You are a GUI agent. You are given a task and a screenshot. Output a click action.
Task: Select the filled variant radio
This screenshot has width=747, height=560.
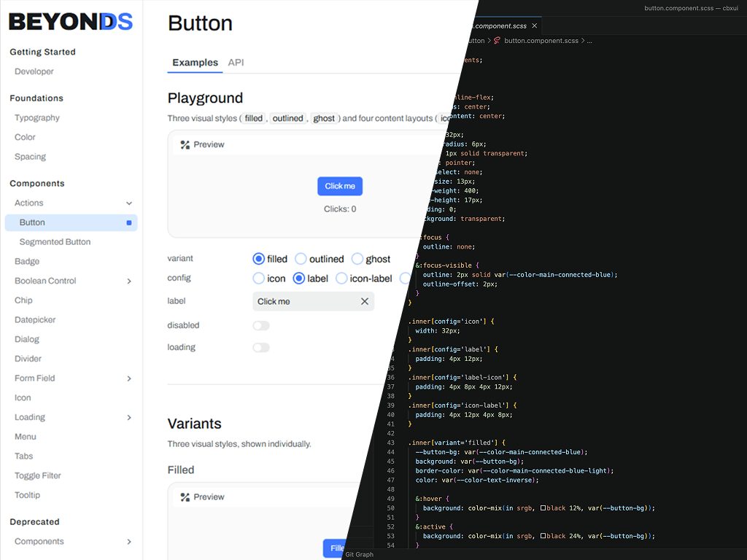(x=259, y=259)
